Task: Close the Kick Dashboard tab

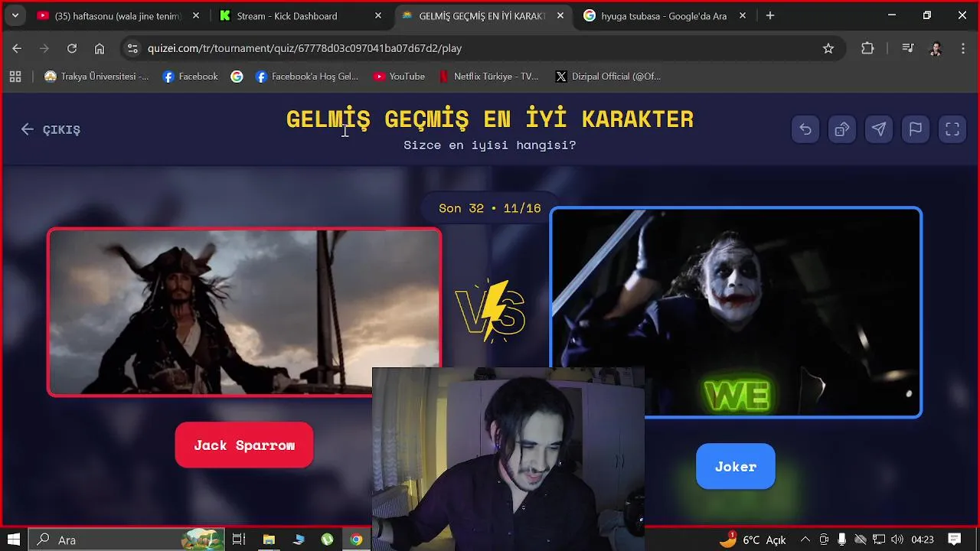Action: 378,15
